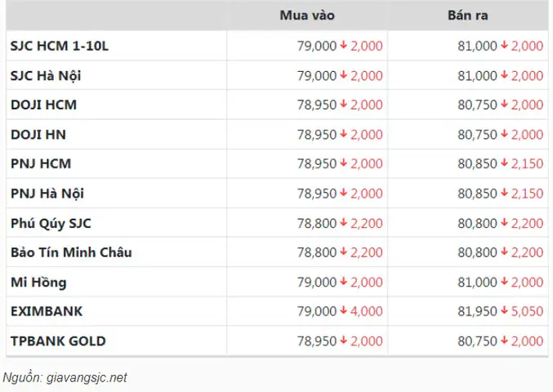The width and height of the screenshot is (553, 392).
Task: Click the SJC Hà Nội row label
Action: [46, 76]
